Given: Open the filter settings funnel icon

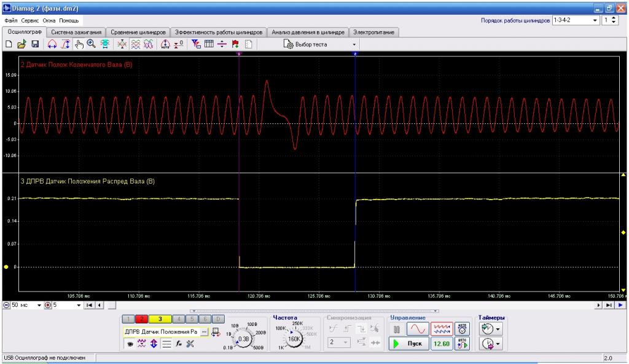Looking at the screenshot, I should pos(196,44).
